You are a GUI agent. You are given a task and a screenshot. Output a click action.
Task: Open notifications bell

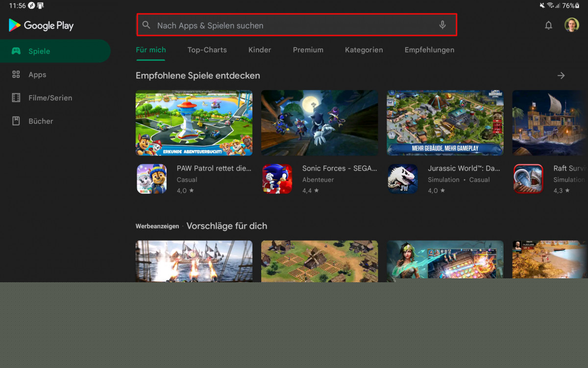tap(548, 25)
